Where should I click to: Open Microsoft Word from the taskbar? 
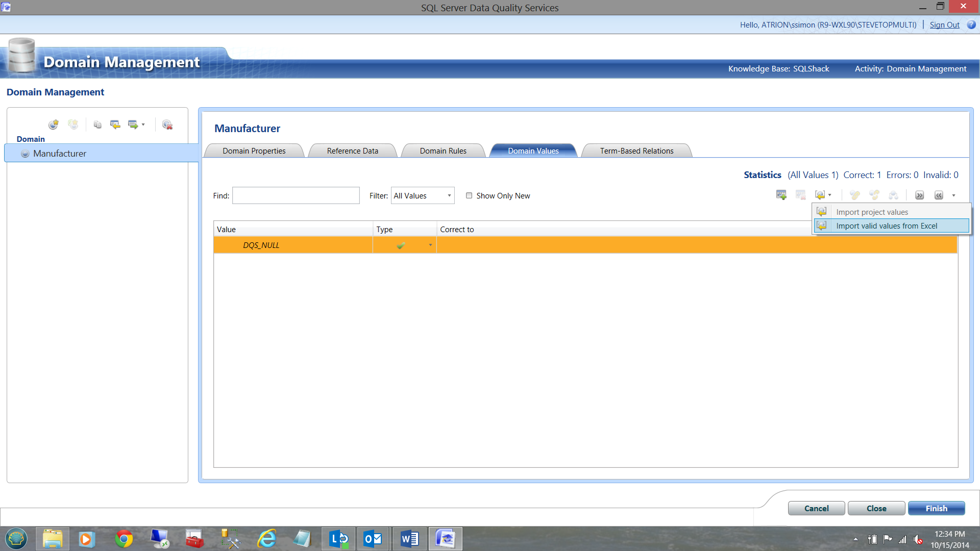point(409,539)
